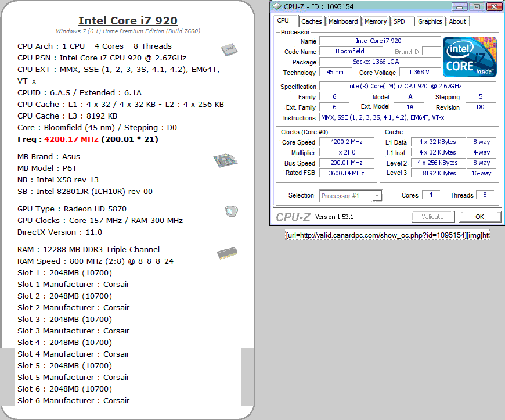This screenshot has width=505, height=420.
Task: Switch to the Graphics tab
Action: click(430, 21)
